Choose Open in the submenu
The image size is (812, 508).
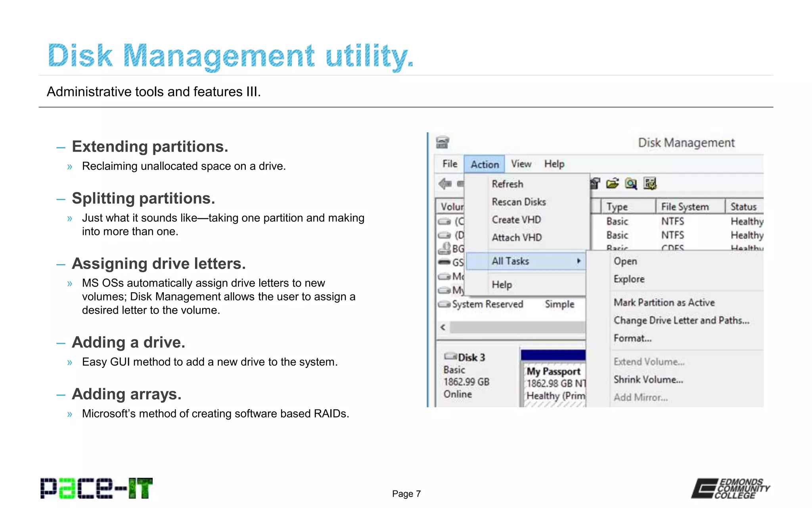click(x=625, y=261)
